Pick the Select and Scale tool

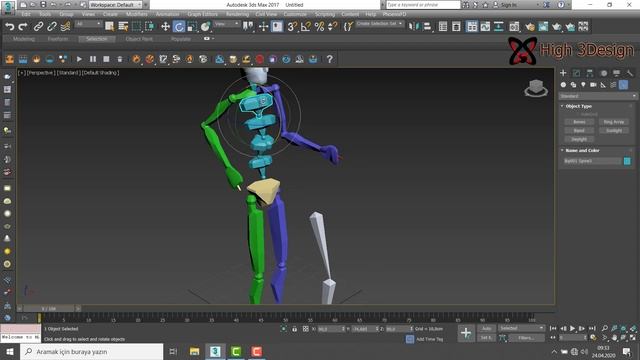tap(192, 27)
